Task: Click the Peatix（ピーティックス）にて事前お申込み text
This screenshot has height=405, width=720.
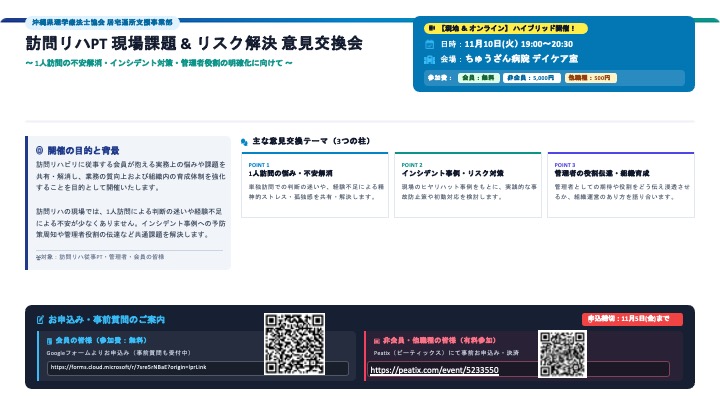Action: tap(446, 353)
